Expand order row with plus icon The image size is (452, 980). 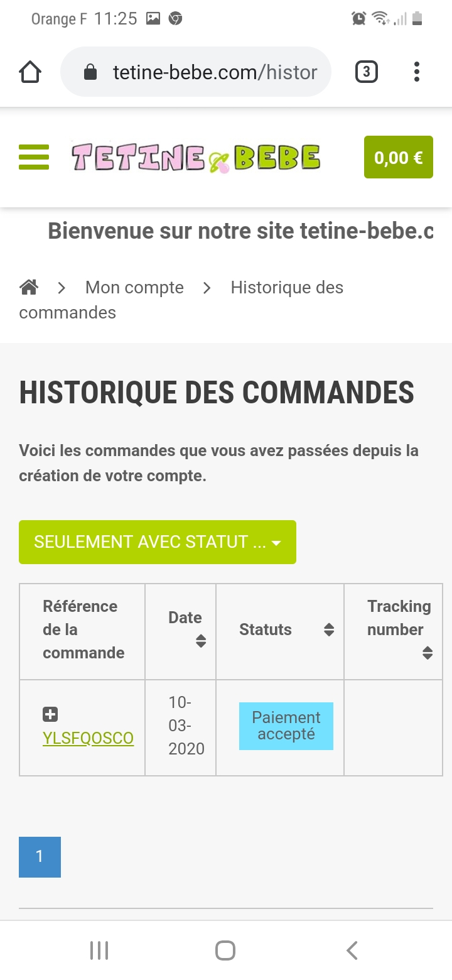coord(50,714)
